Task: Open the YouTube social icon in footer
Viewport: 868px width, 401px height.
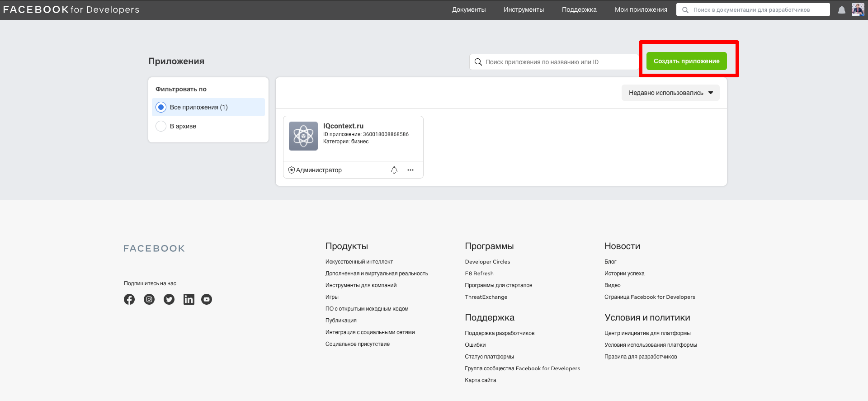Action: click(x=207, y=299)
